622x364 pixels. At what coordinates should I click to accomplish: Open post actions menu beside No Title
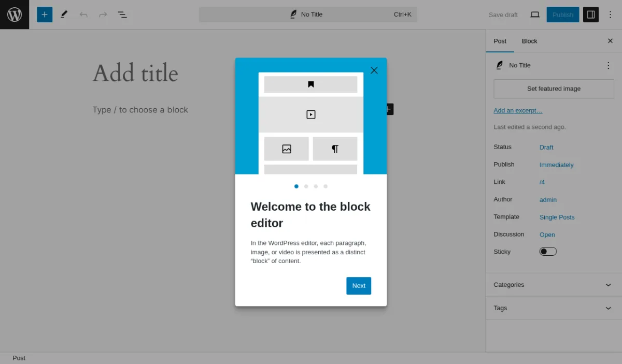pos(609,65)
